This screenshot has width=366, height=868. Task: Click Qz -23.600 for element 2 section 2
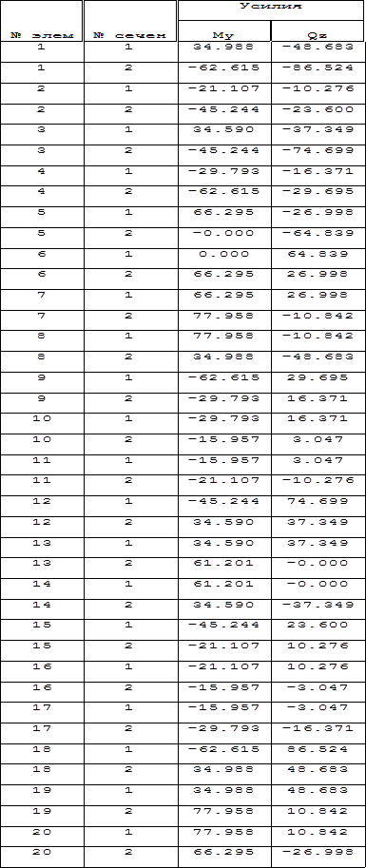[x=318, y=109]
